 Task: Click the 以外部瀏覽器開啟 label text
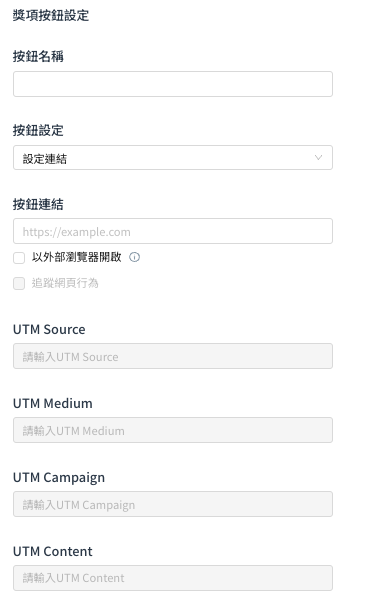pos(77,257)
